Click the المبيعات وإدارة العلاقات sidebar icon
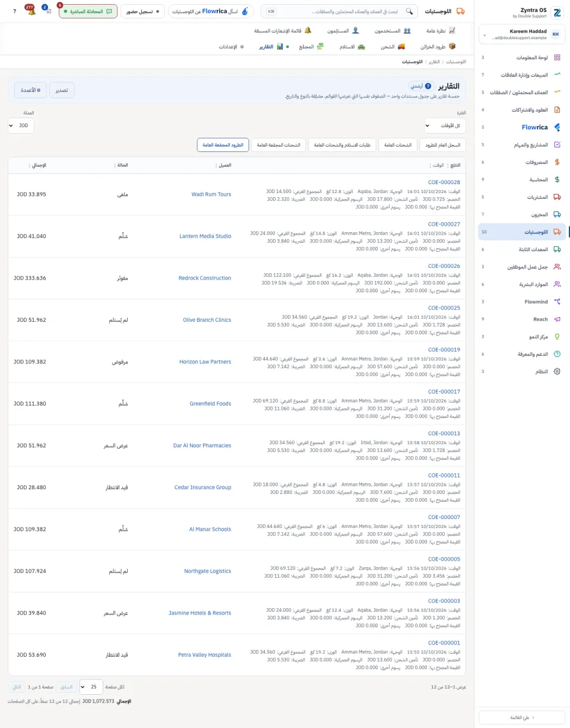 pos(557,75)
